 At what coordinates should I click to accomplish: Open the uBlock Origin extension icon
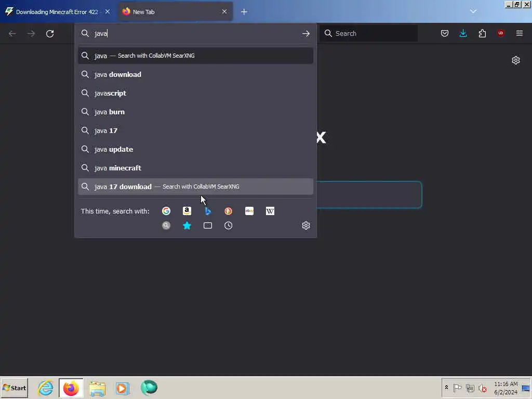[501, 33]
